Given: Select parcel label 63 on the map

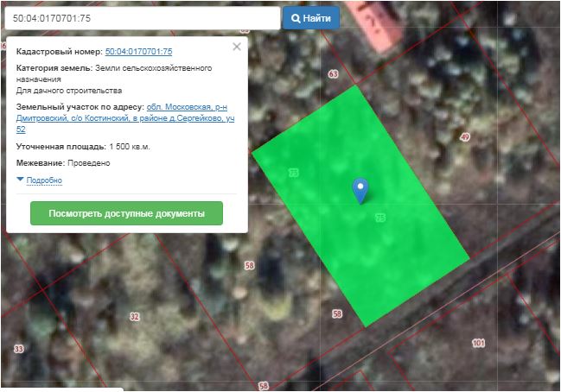Looking at the screenshot, I should (x=334, y=74).
